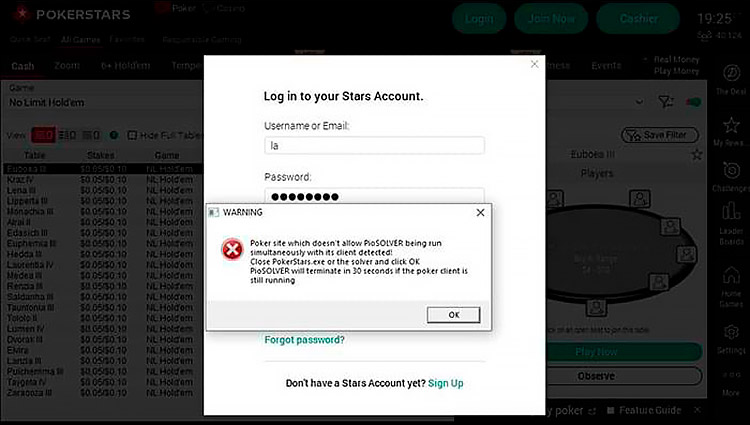Image resolution: width=750 pixels, height=425 pixels.
Task: Select the Kraz IV table row
Action: pyautogui.click(x=103, y=180)
